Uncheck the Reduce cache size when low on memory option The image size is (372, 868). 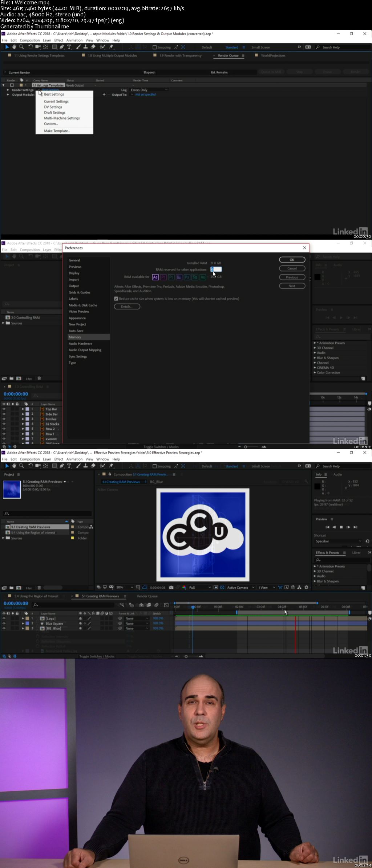click(116, 299)
